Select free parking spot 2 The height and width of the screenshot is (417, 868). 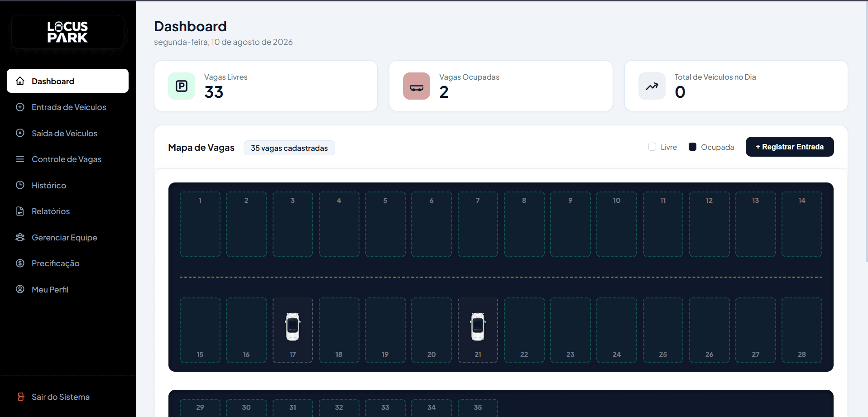(246, 224)
